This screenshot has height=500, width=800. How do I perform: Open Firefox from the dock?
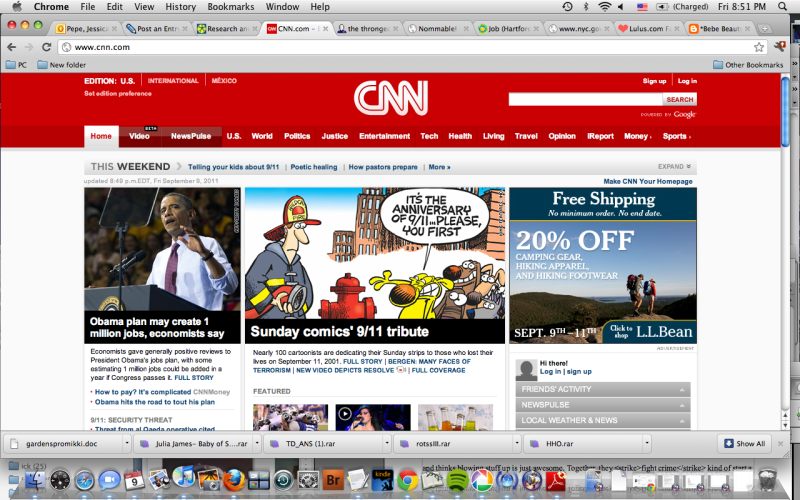233,480
